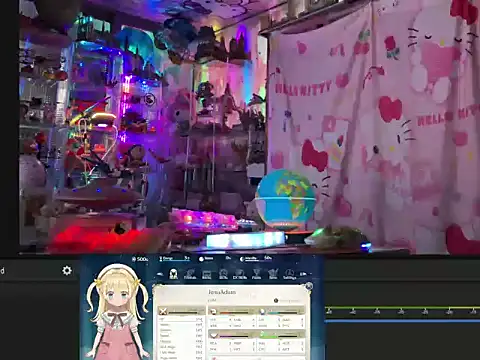Expand the language dropdown at menu's right end

305,274
